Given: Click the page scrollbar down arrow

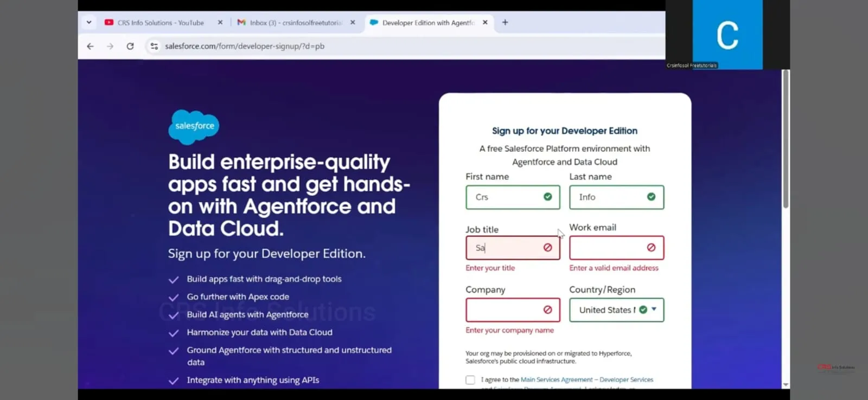Looking at the screenshot, I should [786, 384].
